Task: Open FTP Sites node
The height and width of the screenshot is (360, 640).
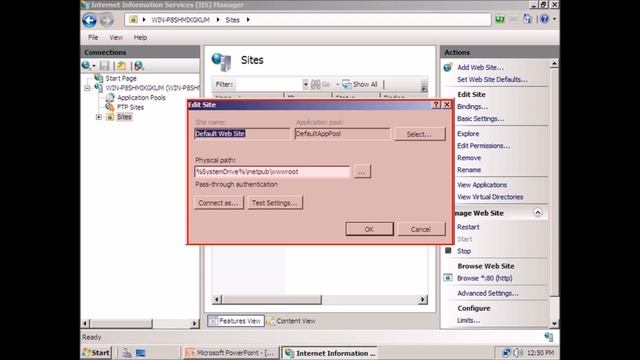Action: [130, 107]
